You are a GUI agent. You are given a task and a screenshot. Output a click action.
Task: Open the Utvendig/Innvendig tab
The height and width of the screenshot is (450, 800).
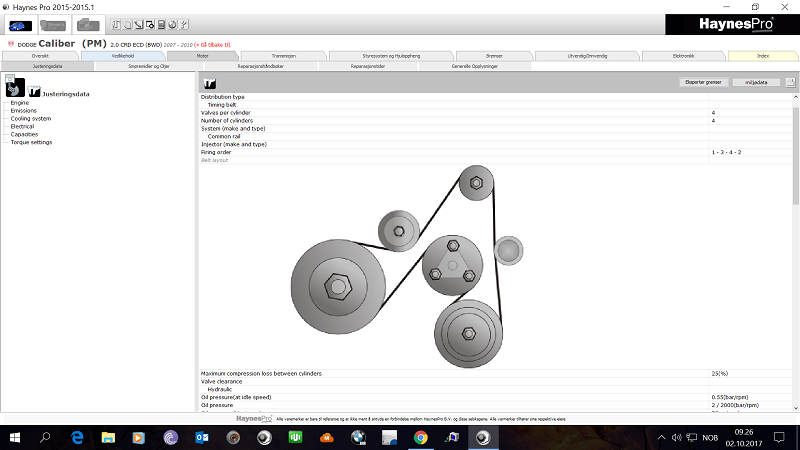pyautogui.click(x=587, y=56)
